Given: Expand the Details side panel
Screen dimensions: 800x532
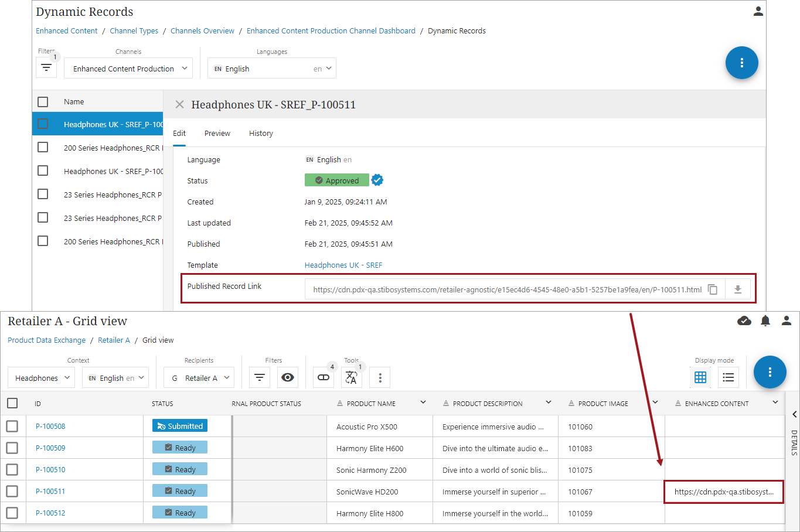Looking at the screenshot, I should point(794,415).
